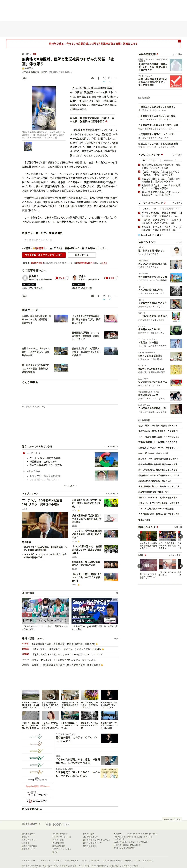Open headline プーチン氏、30時間の休戦宣言
Screen dimensions: 187x868
[x=42, y=502]
